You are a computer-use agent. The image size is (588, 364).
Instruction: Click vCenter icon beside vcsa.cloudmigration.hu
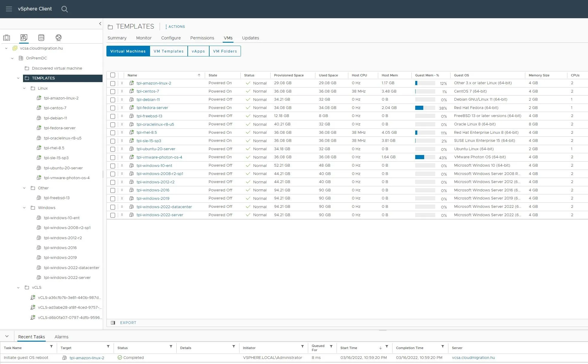click(x=15, y=48)
